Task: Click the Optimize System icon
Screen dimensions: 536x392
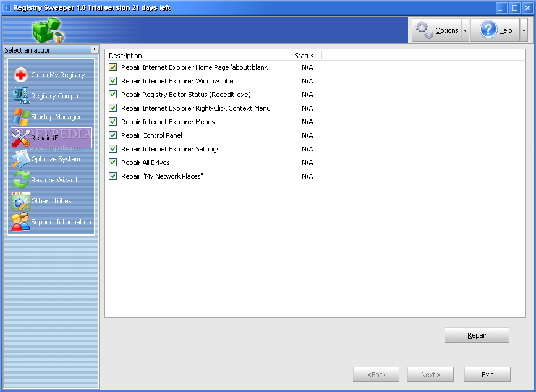Action: 21,159
